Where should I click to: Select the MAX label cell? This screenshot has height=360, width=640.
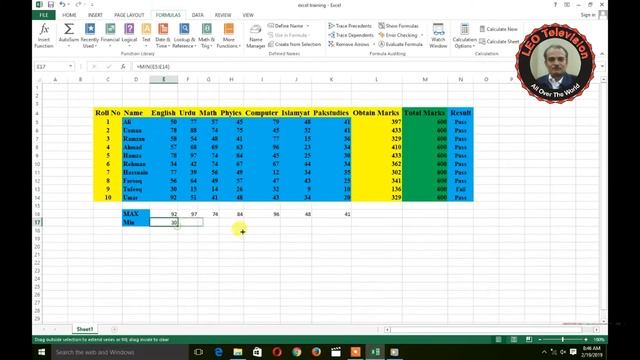(x=136, y=214)
